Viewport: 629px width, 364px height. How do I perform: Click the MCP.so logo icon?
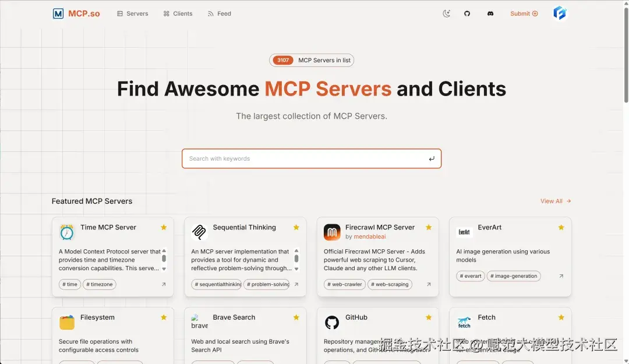[58, 13]
